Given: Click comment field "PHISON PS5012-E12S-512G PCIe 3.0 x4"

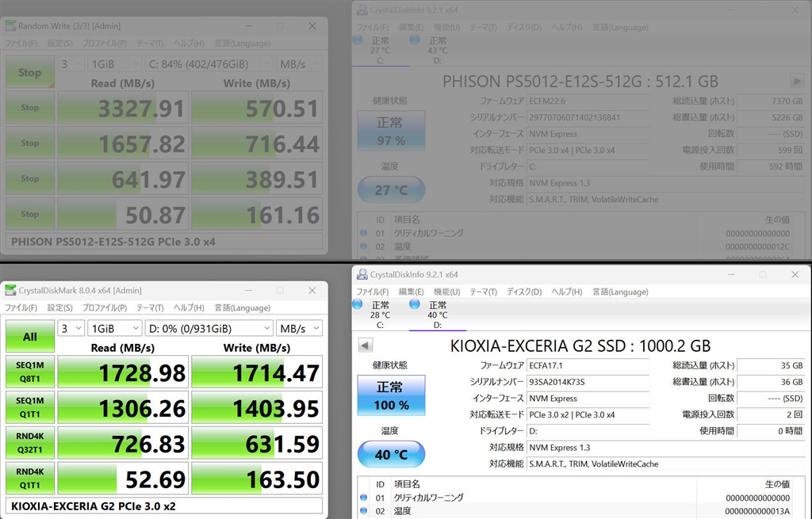Looking at the screenshot, I should [164, 241].
